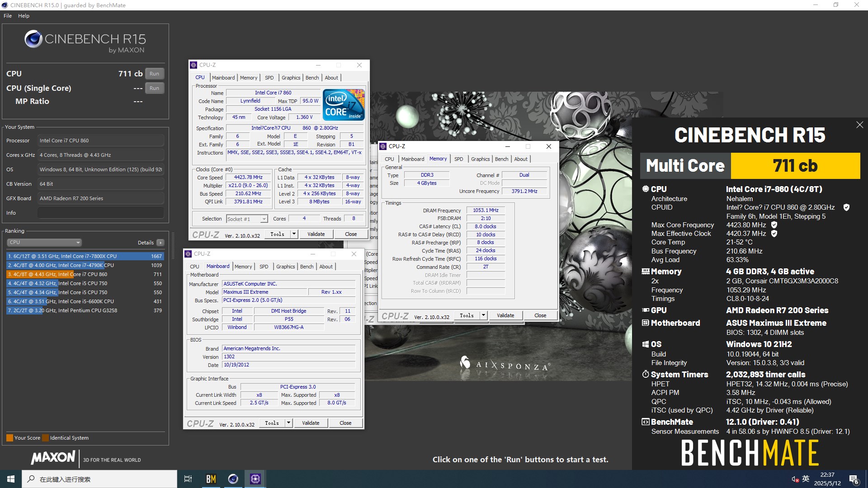Viewport: 868px width, 488px height.
Task: Click the Details link in Ranking
Action: (146, 243)
